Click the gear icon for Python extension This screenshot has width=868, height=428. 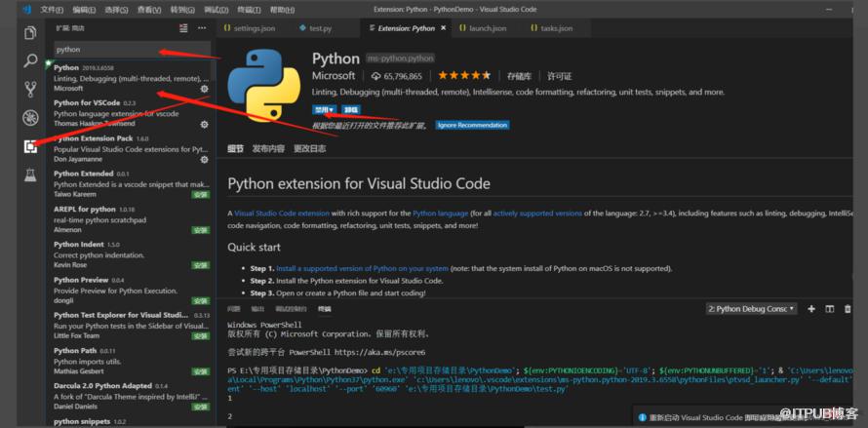click(204, 89)
